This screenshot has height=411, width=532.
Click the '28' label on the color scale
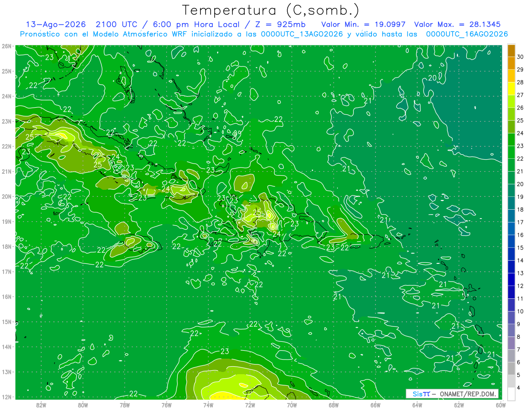pyautogui.click(x=520, y=82)
